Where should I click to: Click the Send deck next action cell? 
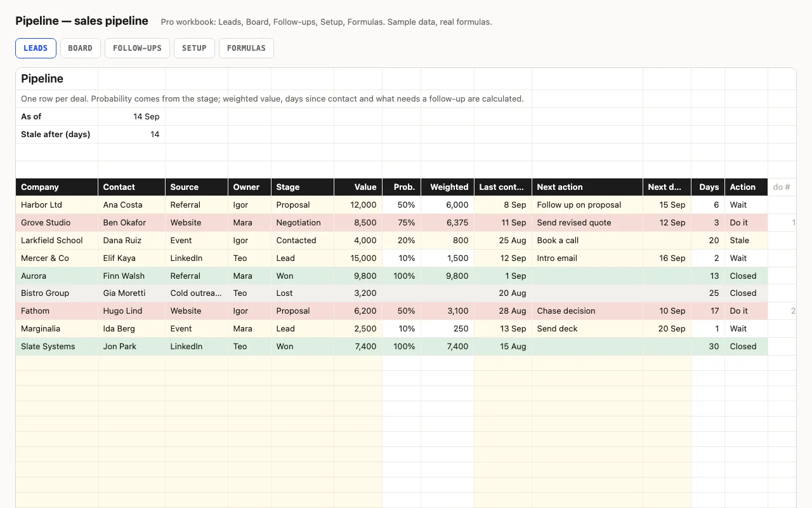click(587, 329)
